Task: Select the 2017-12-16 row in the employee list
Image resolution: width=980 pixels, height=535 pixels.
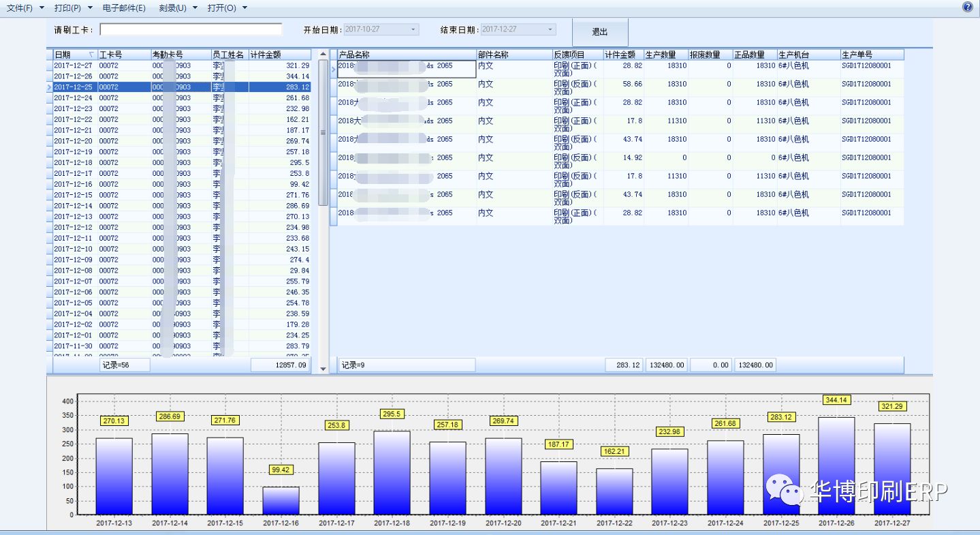Action: tap(182, 184)
